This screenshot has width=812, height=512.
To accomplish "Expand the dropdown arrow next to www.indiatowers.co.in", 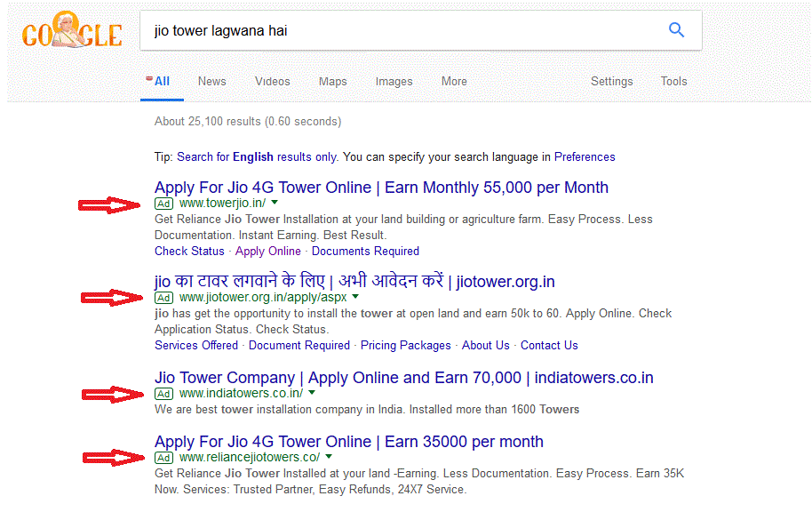I will 312,393.
